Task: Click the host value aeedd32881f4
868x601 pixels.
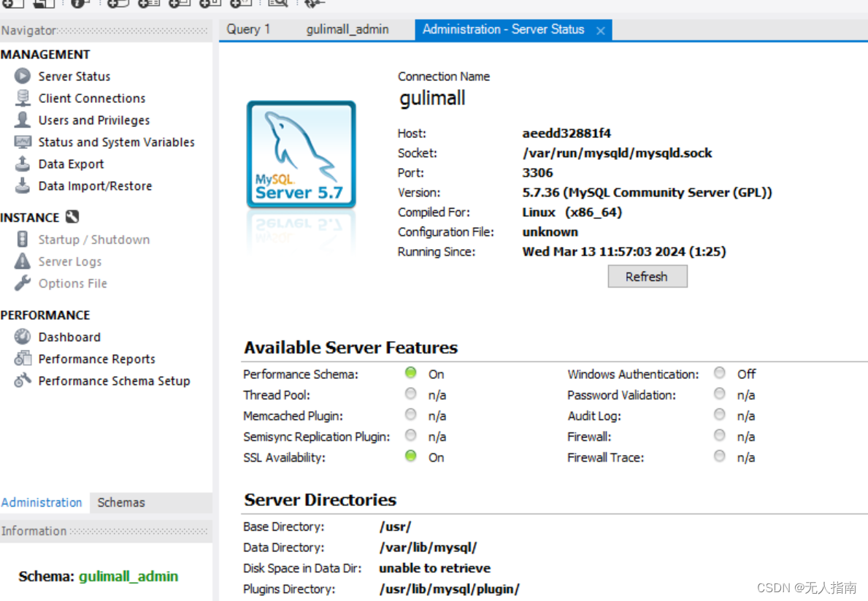Action: 566,134
